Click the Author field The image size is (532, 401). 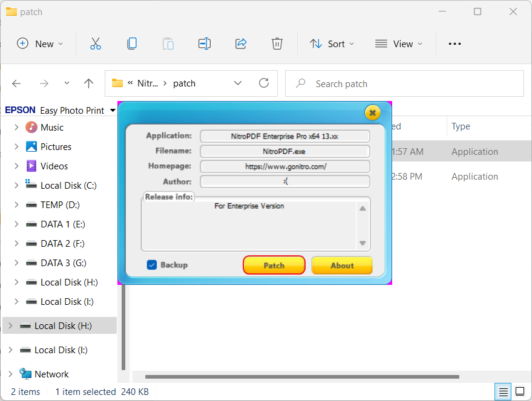[285, 181]
